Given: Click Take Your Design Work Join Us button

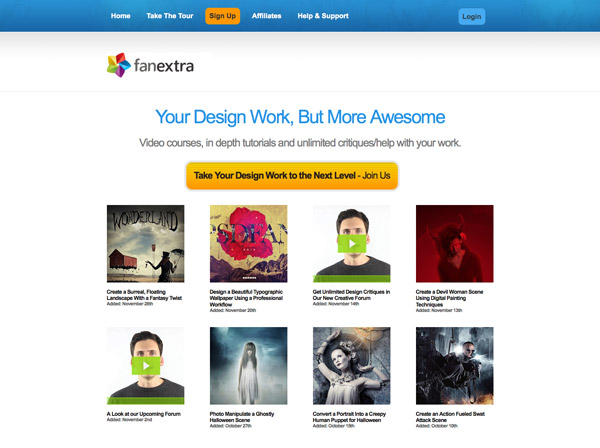Looking at the screenshot, I should pos(292,176).
